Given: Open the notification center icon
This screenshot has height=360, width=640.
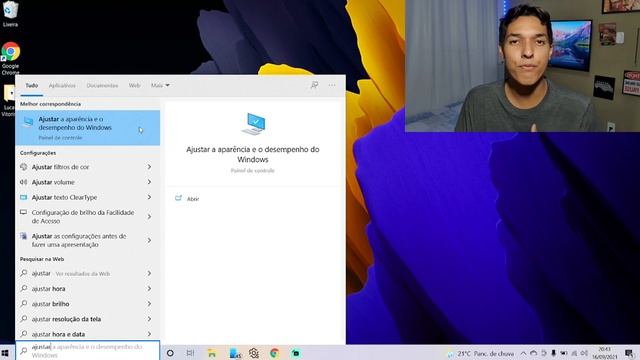Looking at the screenshot, I should pyautogui.click(x=629, y=353).
